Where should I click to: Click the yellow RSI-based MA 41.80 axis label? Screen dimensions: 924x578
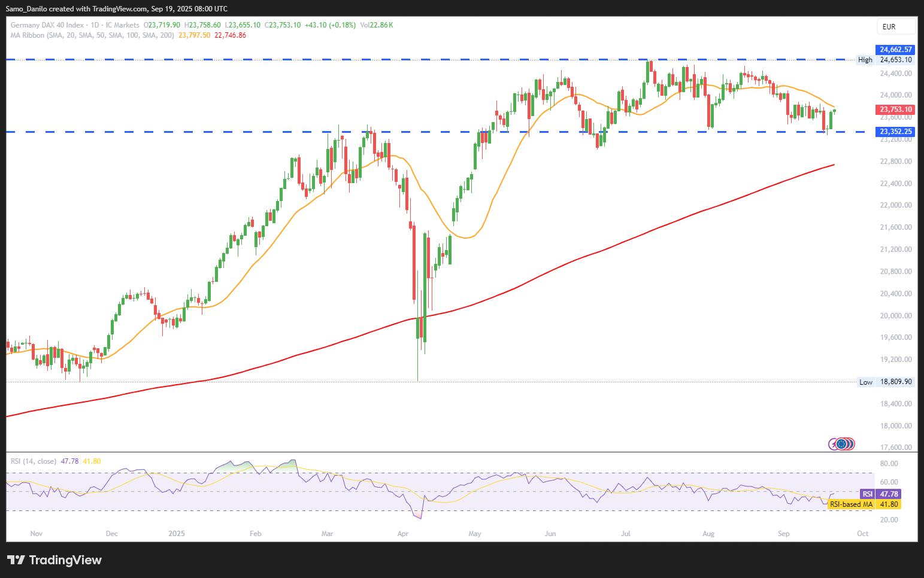coord(865,504)
